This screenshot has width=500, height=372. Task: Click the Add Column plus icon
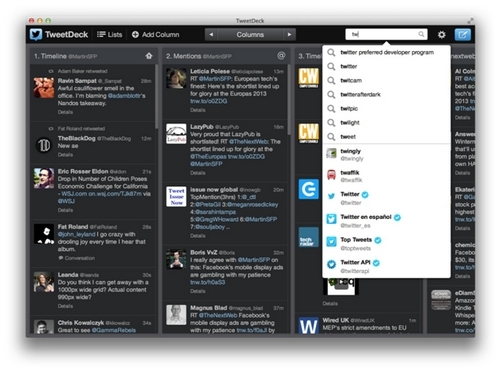point(135,34)
